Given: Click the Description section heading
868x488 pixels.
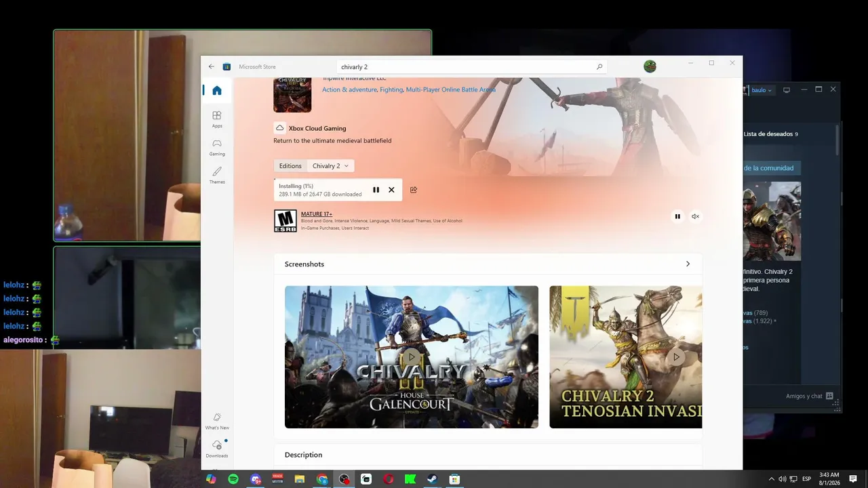Looking at the screenshot, I should pos(303,455).
